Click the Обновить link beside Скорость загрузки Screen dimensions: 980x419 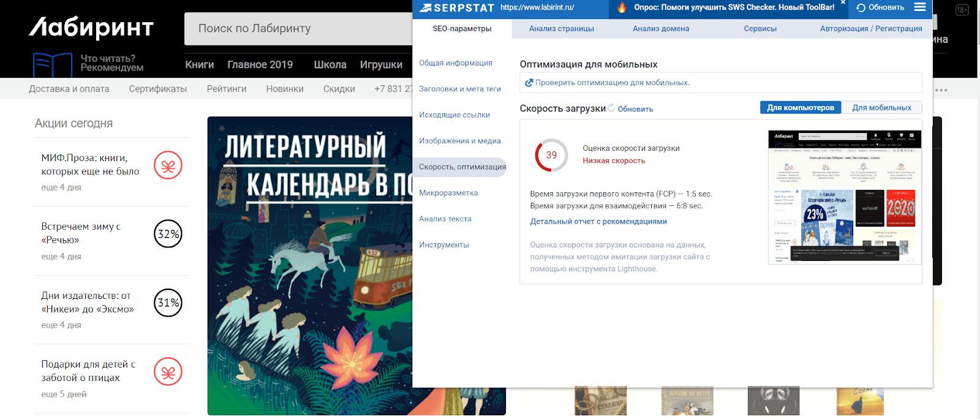coord(635,109)
